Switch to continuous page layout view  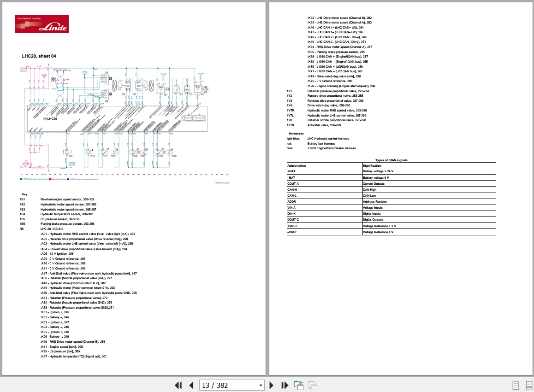coord(529,385)
